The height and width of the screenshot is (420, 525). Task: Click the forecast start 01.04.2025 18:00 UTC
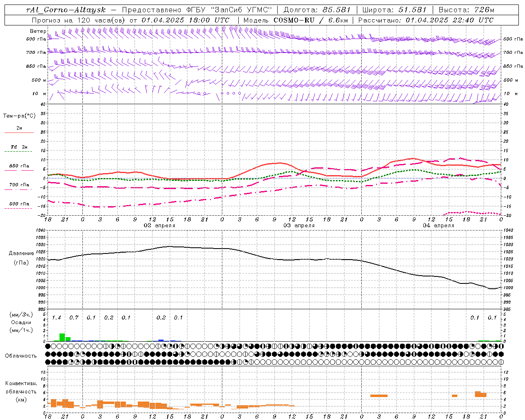pyautogui.click(x=185, y=20)
